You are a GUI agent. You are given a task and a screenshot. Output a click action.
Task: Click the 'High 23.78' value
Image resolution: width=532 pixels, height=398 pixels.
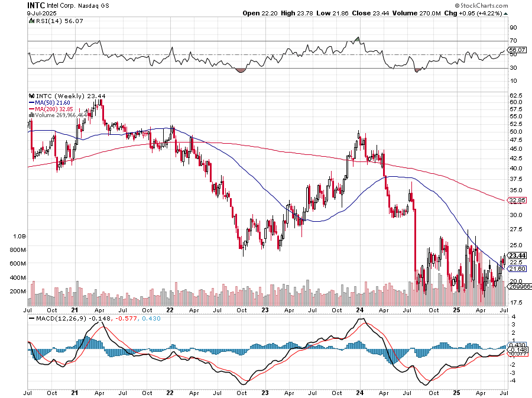pyautogui.click(x=297, y=13)
